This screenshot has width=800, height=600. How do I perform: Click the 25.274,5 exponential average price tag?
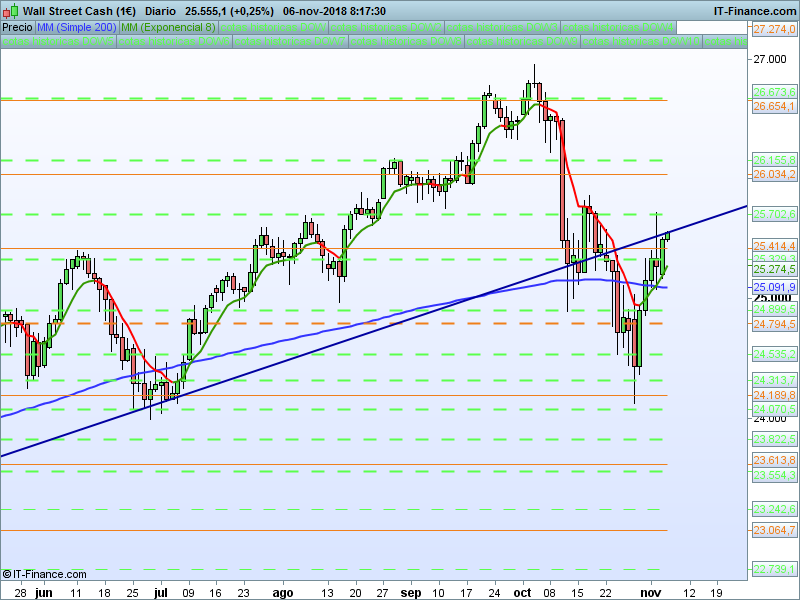click(774, 269)
